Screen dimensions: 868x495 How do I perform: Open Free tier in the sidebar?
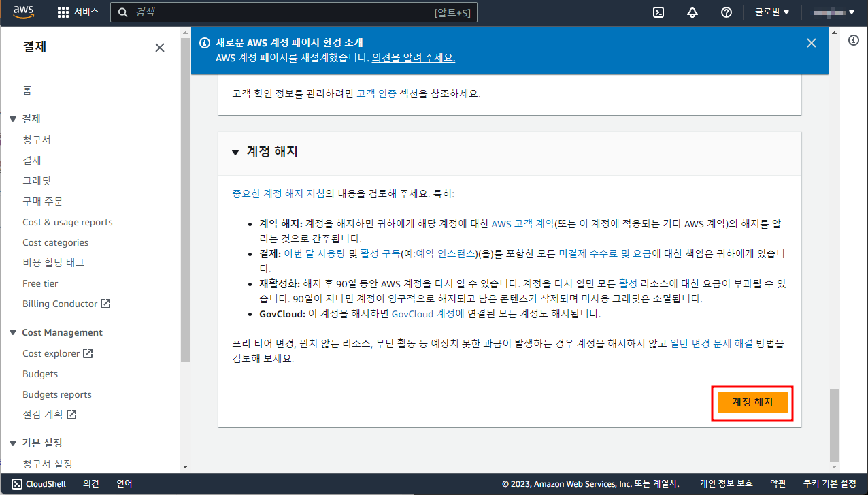tap(40, 283)
